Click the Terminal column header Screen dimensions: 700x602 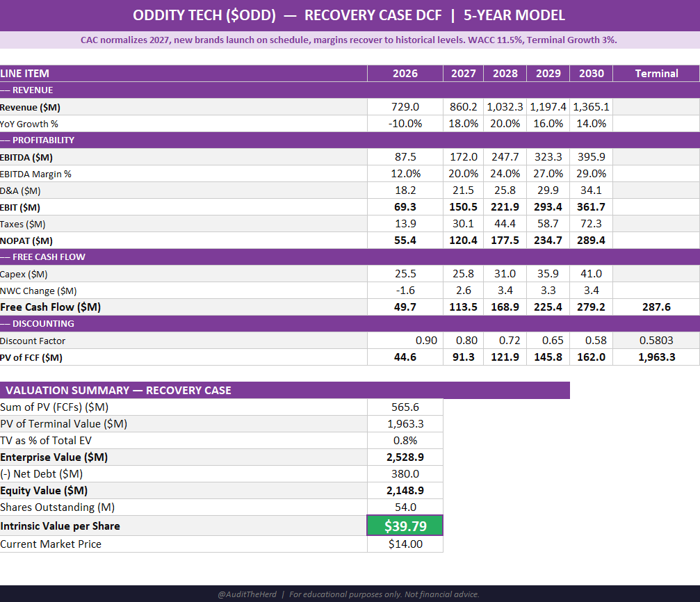656,74
